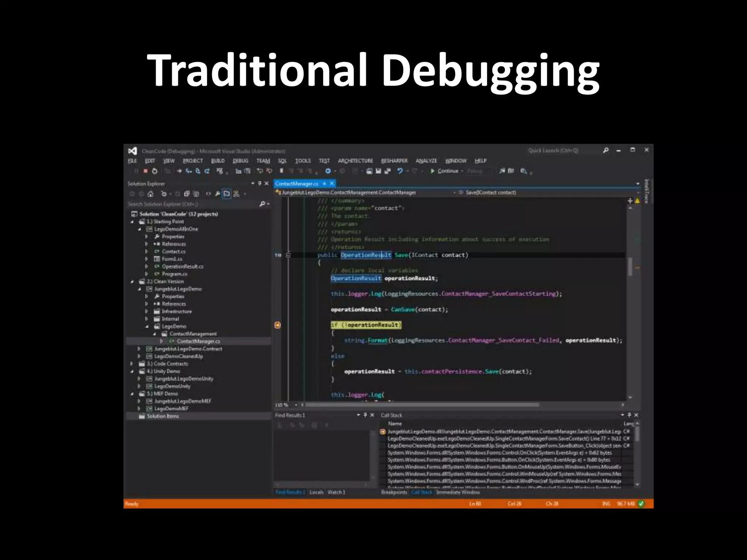
Task: Switch to the Locals tab
Action: 317,492
